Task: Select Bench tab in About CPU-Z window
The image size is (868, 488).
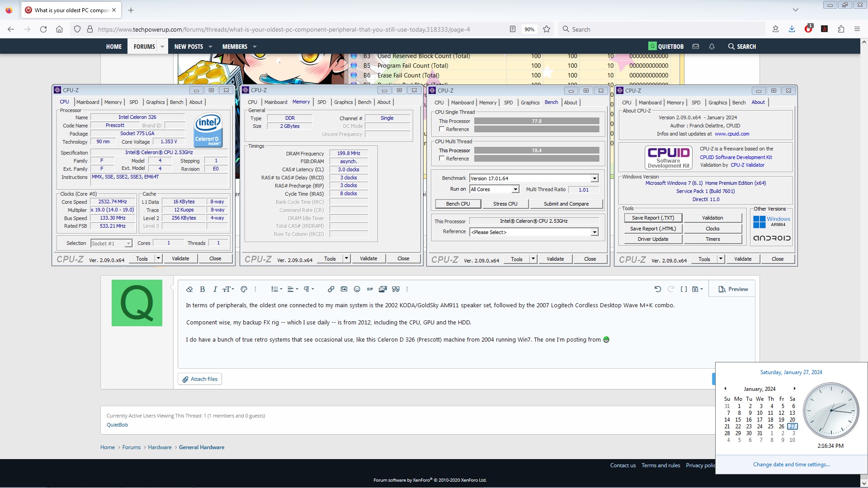Action: click(739, 103)
